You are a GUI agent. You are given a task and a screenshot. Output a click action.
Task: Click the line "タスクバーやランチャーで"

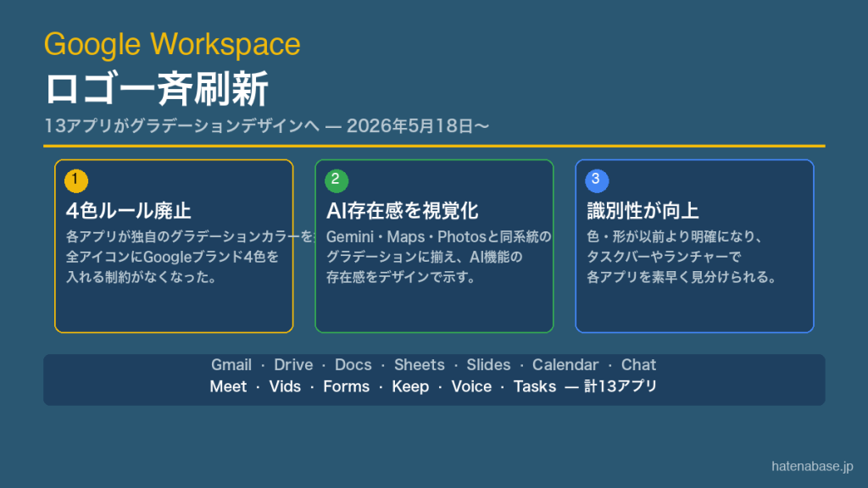coord(664,257)
